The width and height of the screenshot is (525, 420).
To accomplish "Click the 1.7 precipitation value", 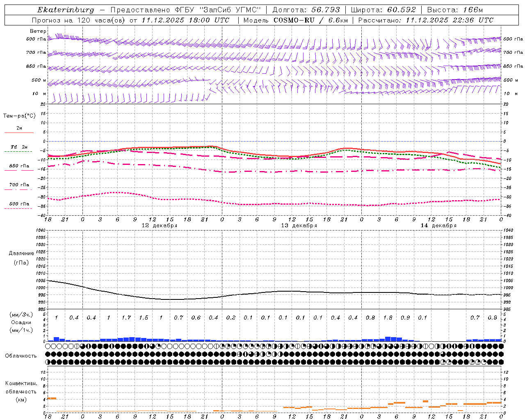I will [126, 318].
